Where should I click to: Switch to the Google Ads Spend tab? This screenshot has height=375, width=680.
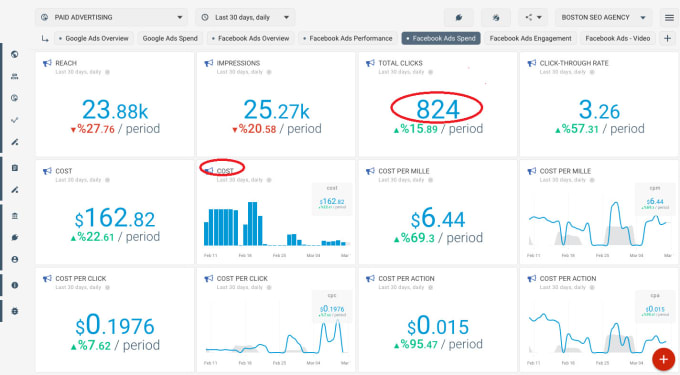[x=170, y=39]
